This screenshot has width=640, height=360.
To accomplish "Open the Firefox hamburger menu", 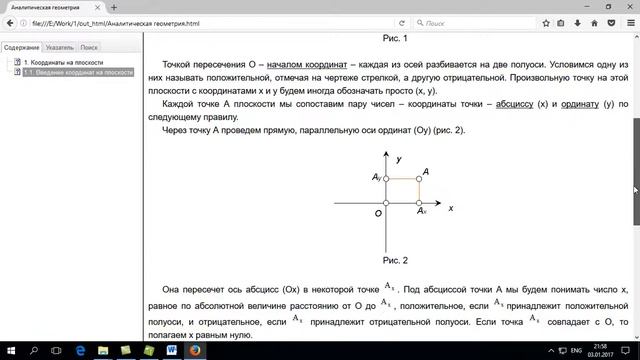I will point(631,23).
